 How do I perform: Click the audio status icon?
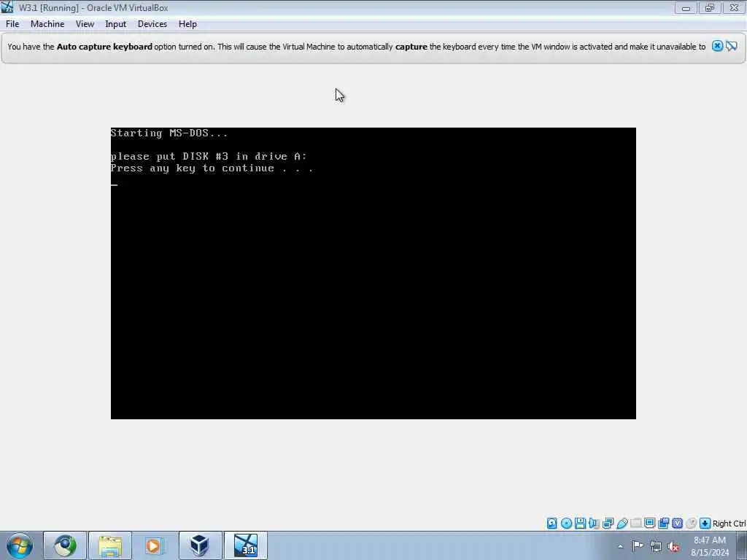tap(594, 524)
